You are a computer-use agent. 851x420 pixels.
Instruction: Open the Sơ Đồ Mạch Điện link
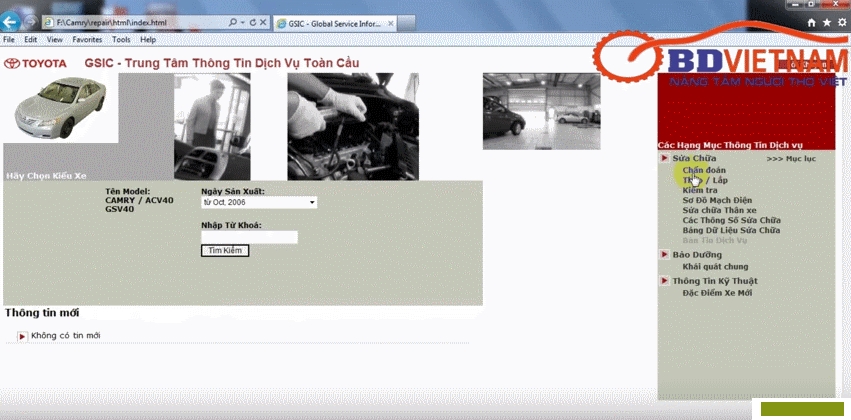click(x=717, y=200)
